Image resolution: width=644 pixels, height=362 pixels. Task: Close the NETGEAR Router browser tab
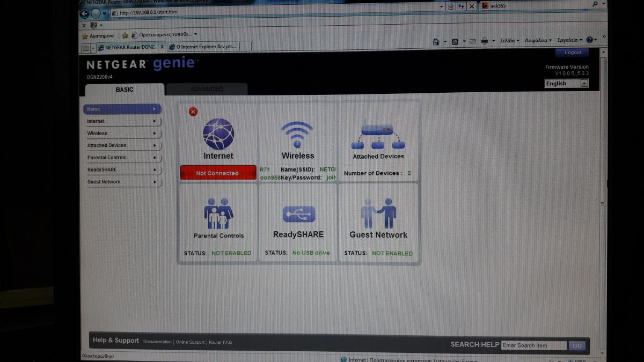[163, 47]
